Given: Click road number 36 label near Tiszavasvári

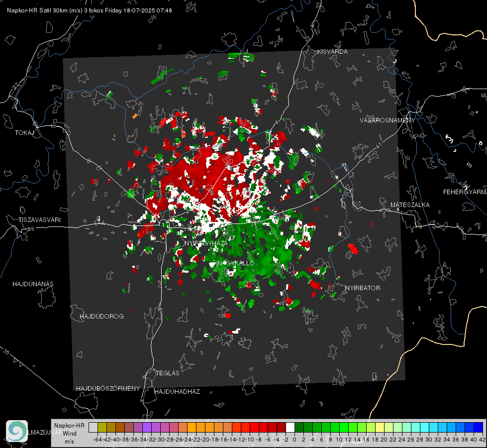Looking at the screenshot, I should pyautogui.click(x=31, y=229).
